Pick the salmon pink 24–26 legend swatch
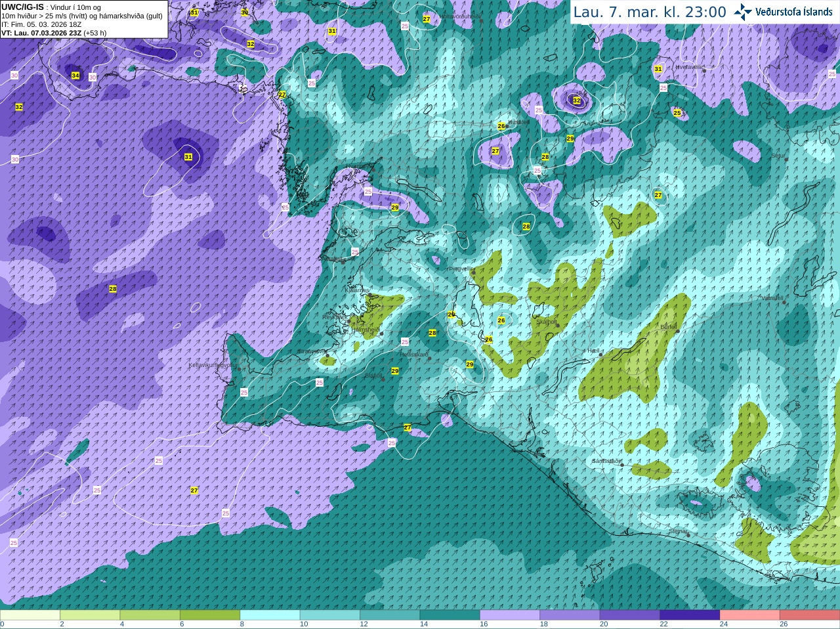The image size is (840, 629). [750, 615]
